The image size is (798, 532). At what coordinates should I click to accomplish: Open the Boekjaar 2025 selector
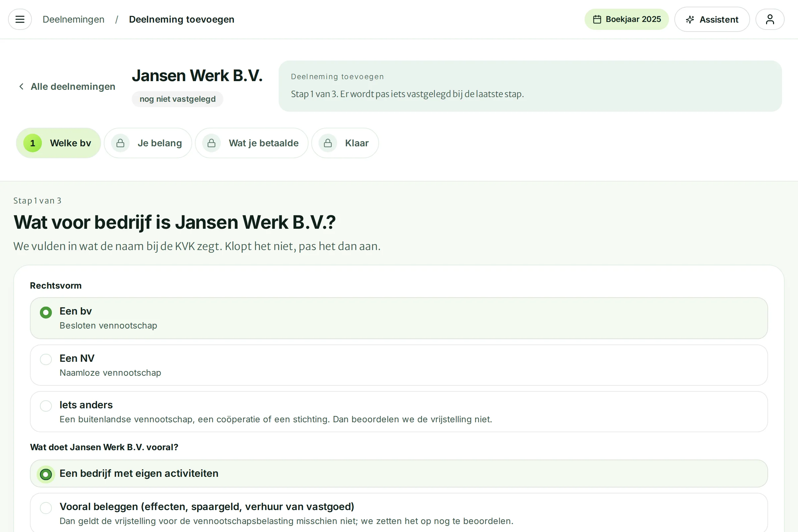[x=626, y=19]
